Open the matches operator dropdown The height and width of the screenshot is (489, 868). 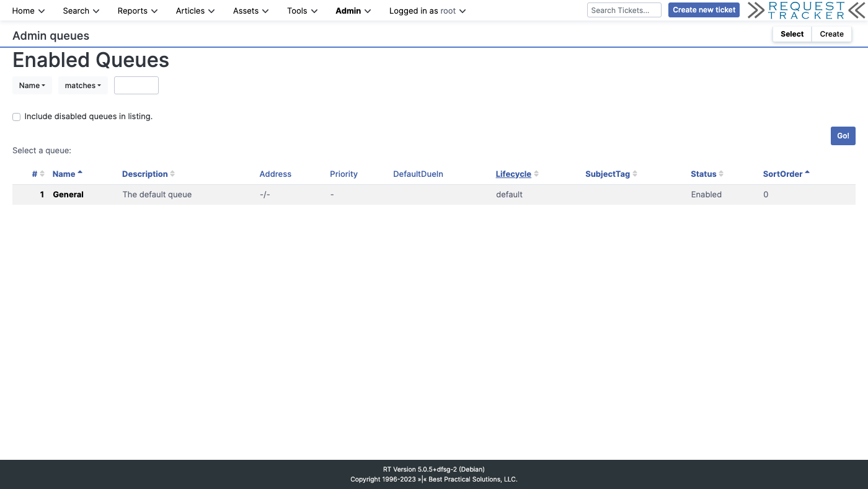pyautogui.click(x=83, y=86)
